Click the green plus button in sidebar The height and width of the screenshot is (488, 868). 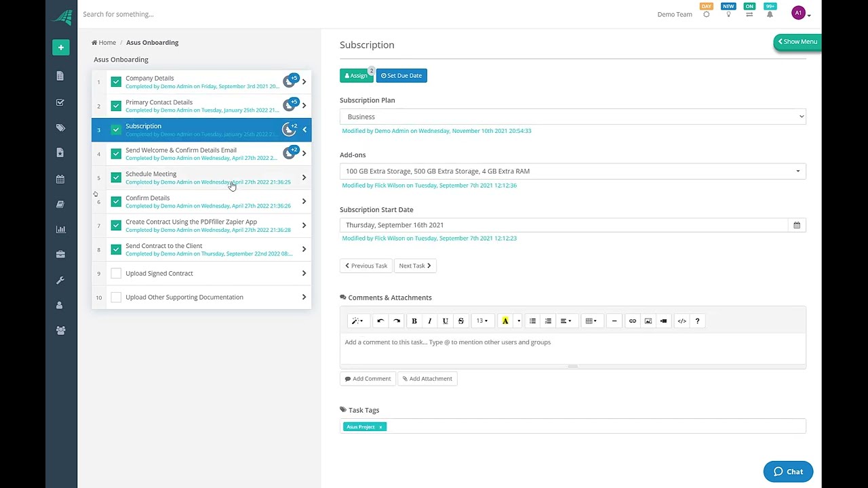coord(60,47)
